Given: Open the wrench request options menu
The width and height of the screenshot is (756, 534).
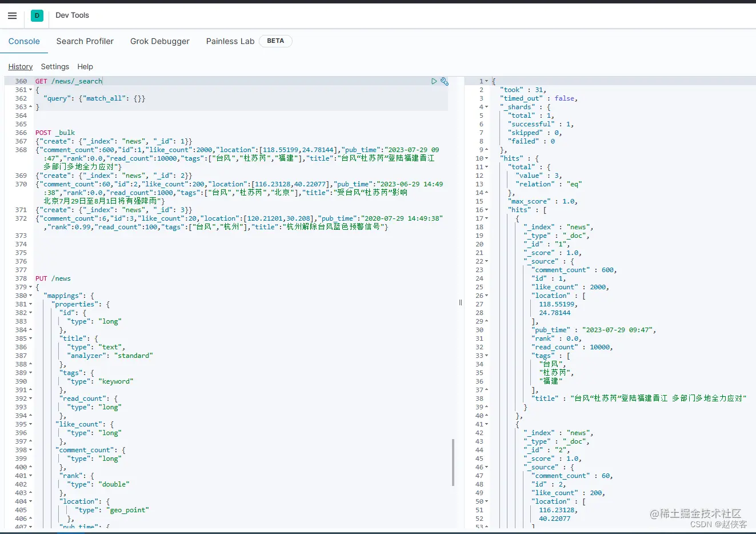Looking at the screenshot, I should tap(445, 82).
